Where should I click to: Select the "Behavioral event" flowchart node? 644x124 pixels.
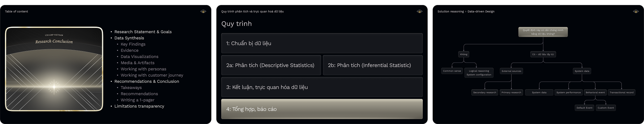click(x=595, y=92)
